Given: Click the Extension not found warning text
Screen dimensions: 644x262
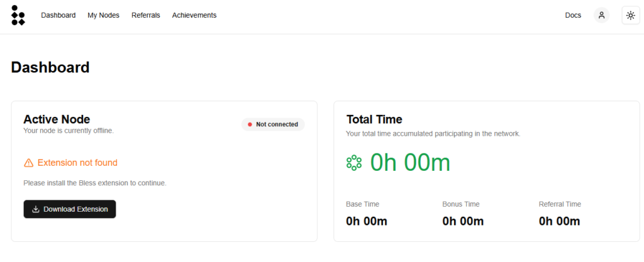Looking at the screenshot, I should tap(77, 163).
